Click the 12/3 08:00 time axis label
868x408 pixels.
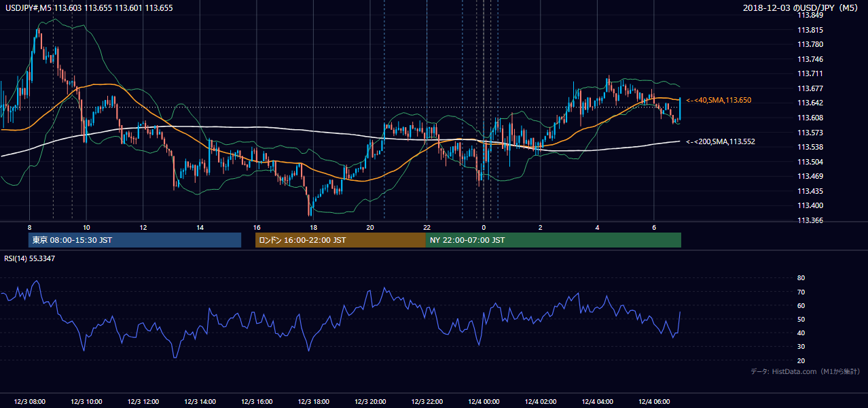pyautogui.click(x=29, y=402)
